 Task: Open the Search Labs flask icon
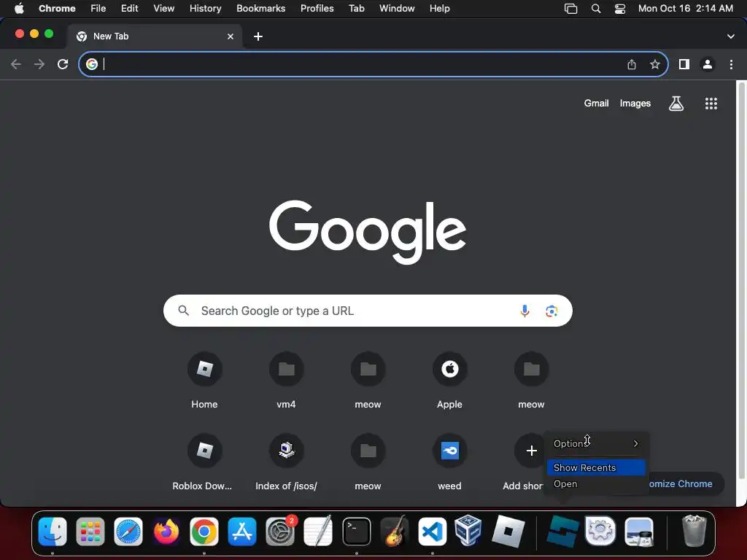676,104
